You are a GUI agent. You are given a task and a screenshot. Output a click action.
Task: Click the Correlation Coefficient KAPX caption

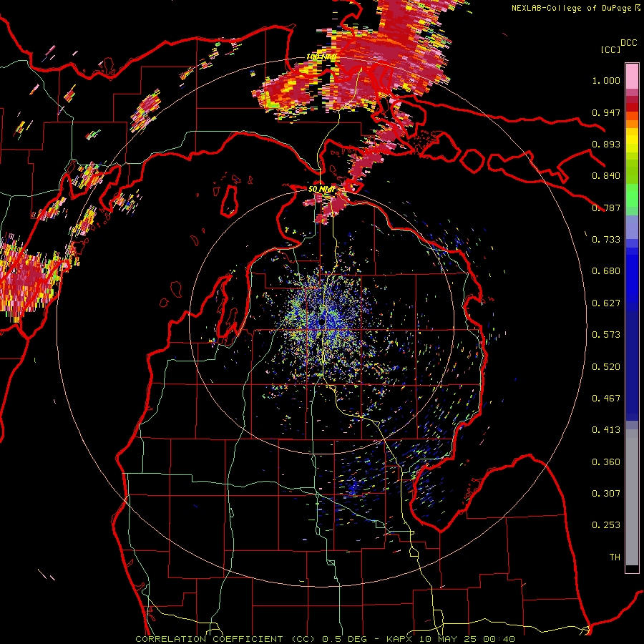[x=325, y=639]
